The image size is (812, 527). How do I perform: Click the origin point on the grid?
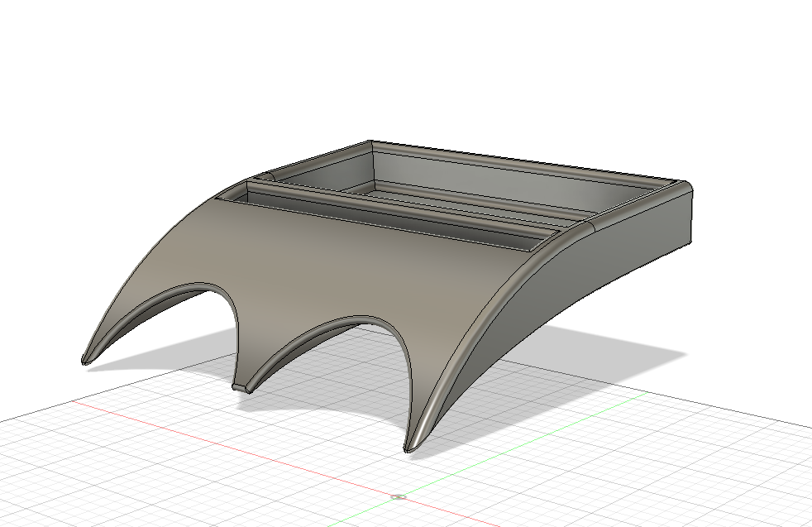[x=399, y=497]
